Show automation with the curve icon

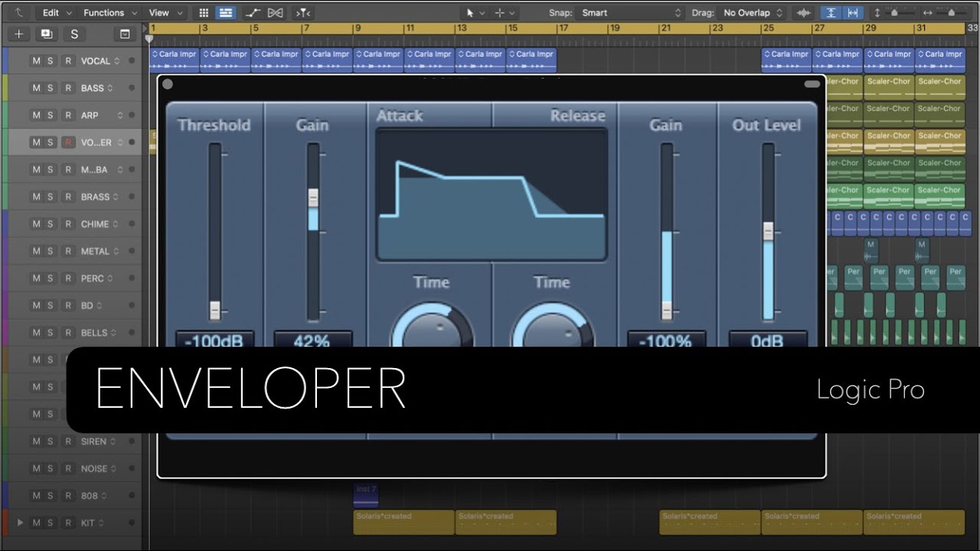point(254,12)
